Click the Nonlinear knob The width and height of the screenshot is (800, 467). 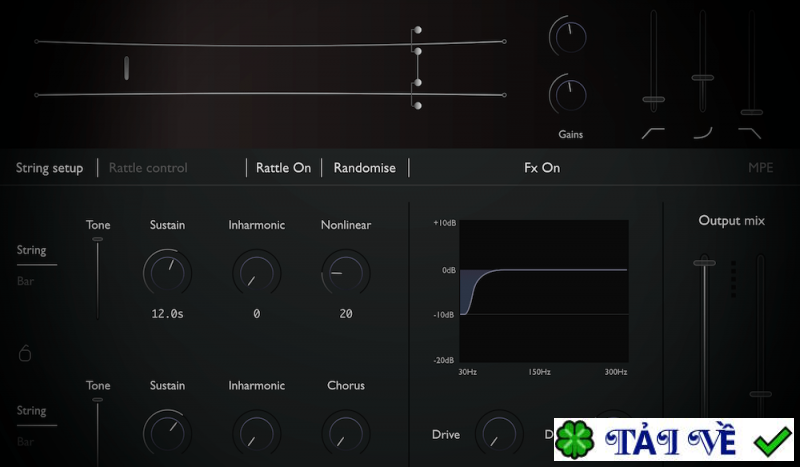click(x=345, y=272)
